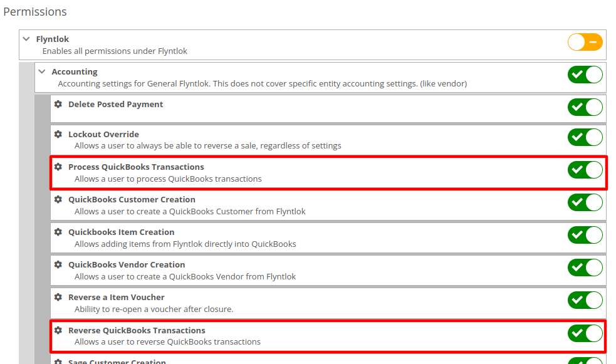Click 'Abiliity to re-open a voucher after closure' text
The height and width of the screenshot is (364, 616).
pyautogui.click(x=154, y=309)
